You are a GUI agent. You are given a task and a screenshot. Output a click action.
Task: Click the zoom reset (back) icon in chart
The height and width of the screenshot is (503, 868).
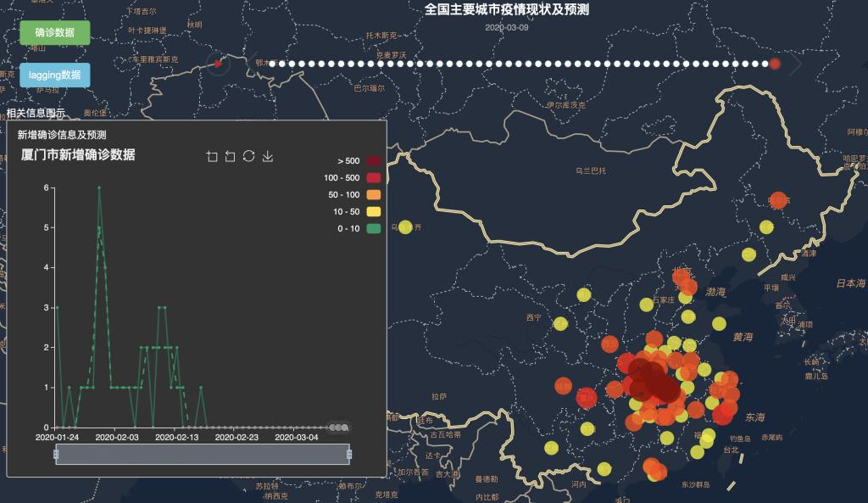pos(230,156)
